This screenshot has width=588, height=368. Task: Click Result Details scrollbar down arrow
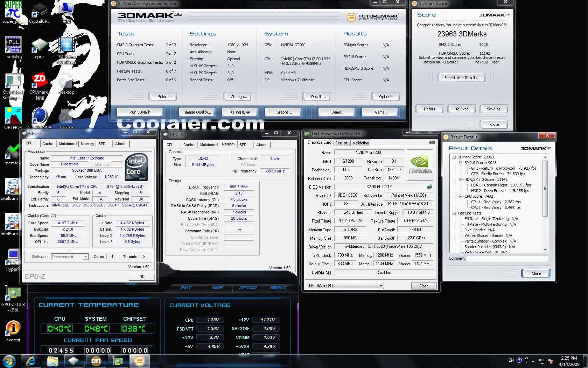coord(545,250)
